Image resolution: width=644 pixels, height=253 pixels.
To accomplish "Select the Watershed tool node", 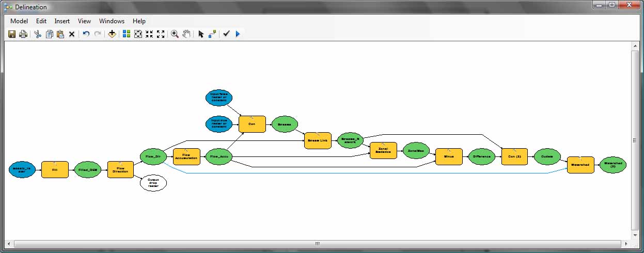I will coord(580,165).
